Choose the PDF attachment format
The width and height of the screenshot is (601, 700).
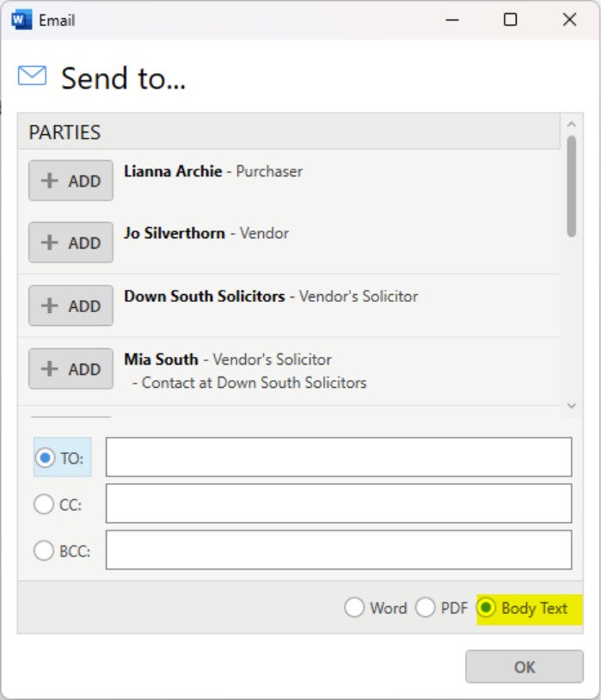(426, 608)
